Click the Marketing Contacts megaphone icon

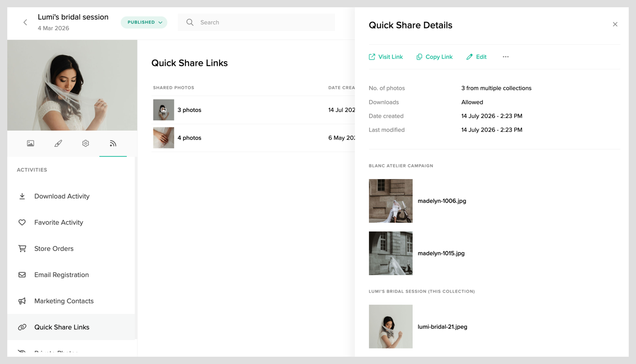coord(22,301)
